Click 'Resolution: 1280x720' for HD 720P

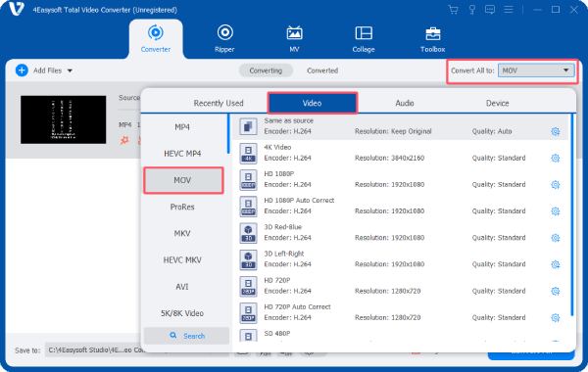coord(388,291)
